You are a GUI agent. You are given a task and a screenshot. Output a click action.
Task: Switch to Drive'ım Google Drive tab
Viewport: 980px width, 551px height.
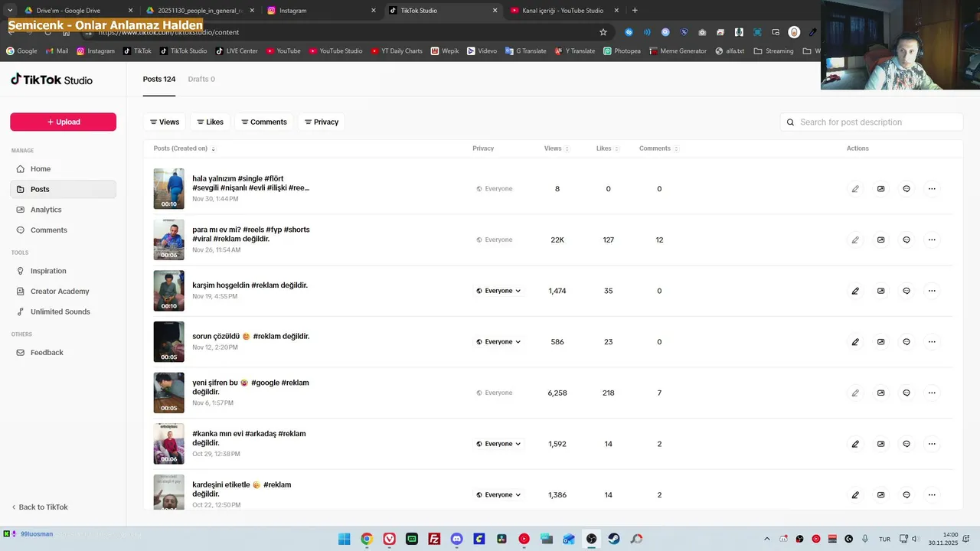tap(78, 11)
